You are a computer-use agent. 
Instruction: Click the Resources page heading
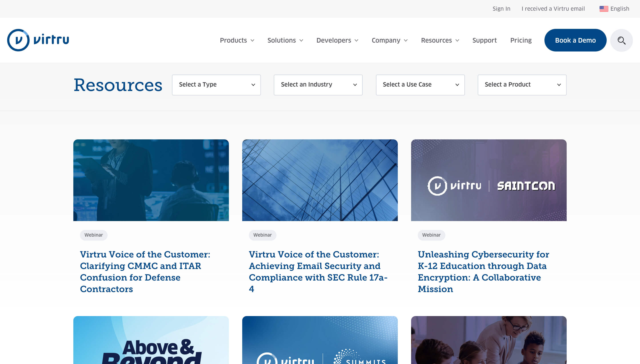pyautogui.click(x=118, y=85)
